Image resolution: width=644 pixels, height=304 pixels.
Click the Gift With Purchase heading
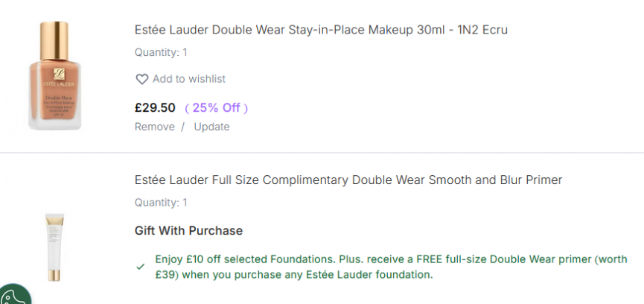[188, 230]
